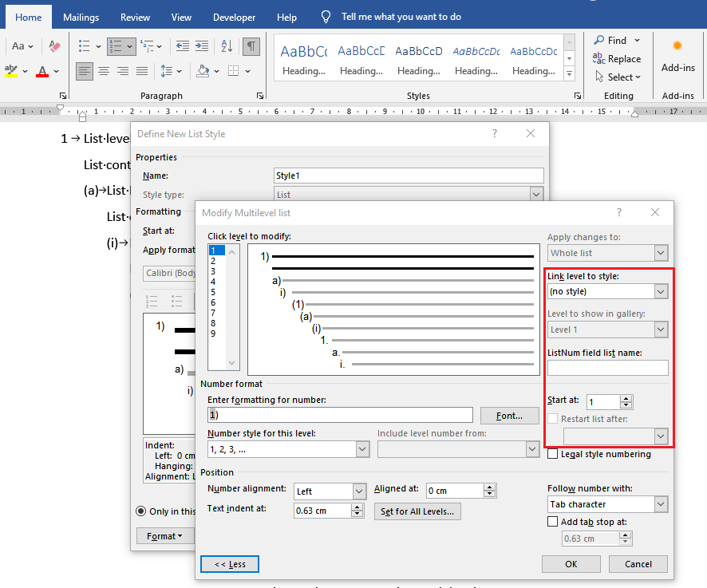This screenshot has width=707, height=588.
Task: Toggle Show/Hide paragraph marks
Action: [x=251, y=46]
